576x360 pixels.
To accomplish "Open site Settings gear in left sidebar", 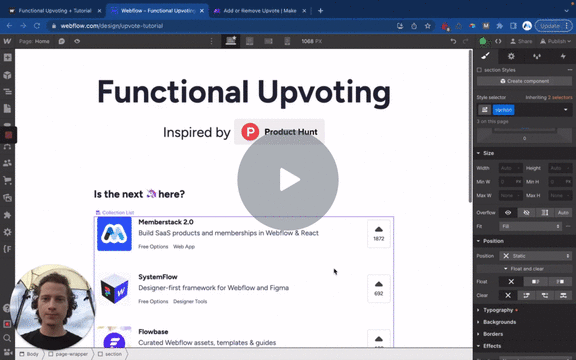I will click(x=7, y=232).
